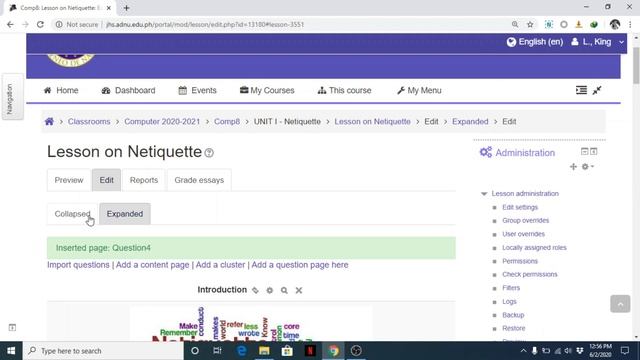Image resolution: width=640 pixels, height=360 pixels.
Task: Toggle full screen compress icon
Action: click(597, 90)
